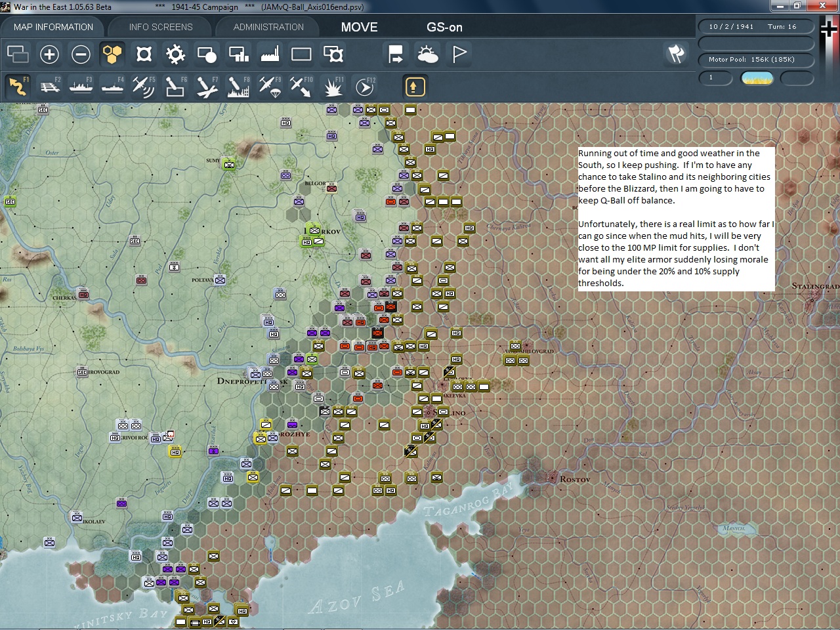Viewport: 840px width, 630px height.
Task: Click the MOVE mode label
Action: pos(360,27)
